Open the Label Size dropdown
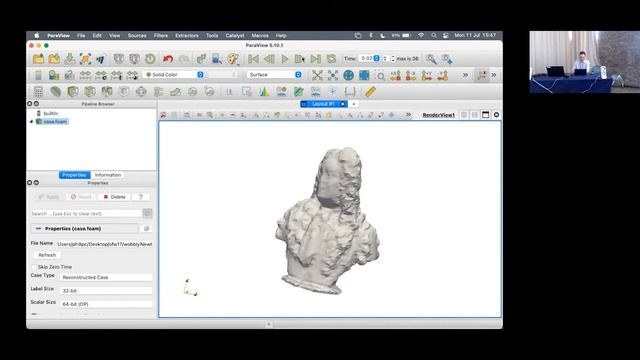Screen dimensions: 640x360 tap(106, 291)
